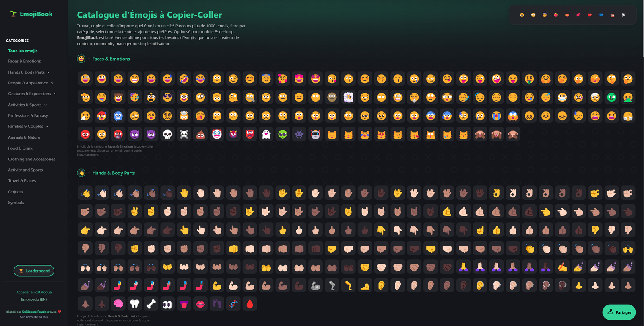Copy the red blood drop emoji

[250, 304]
